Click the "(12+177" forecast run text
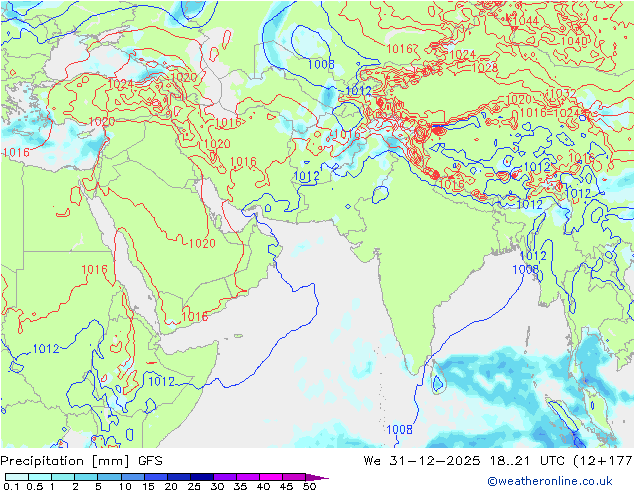 click(x=603, y=461)
